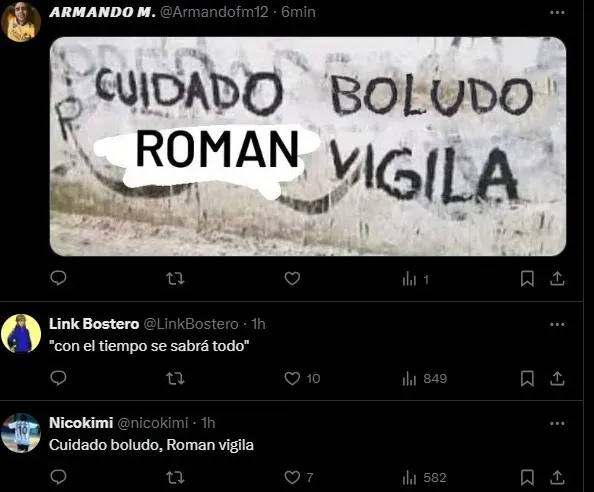Bookmark Armando M.'s tweet
Viewport: 594px width, 492px height.
click(x=527, y=279)
